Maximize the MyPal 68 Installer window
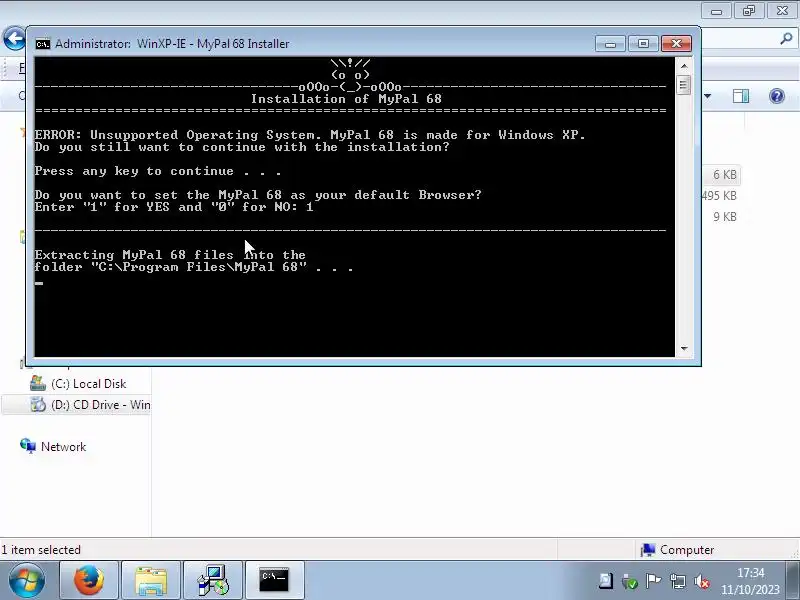Image resolution: width=800 pixels, height=600 pixels. coord(643,44)
